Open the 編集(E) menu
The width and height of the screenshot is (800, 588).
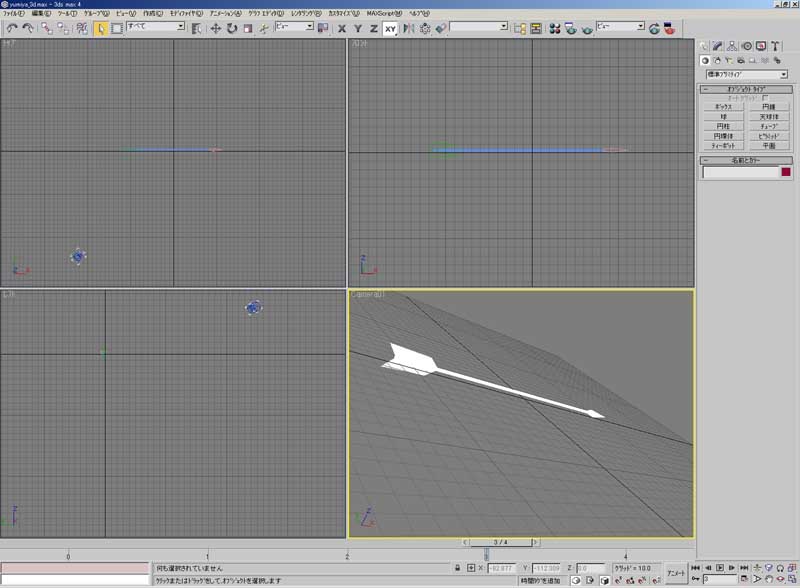coord(41,13)
